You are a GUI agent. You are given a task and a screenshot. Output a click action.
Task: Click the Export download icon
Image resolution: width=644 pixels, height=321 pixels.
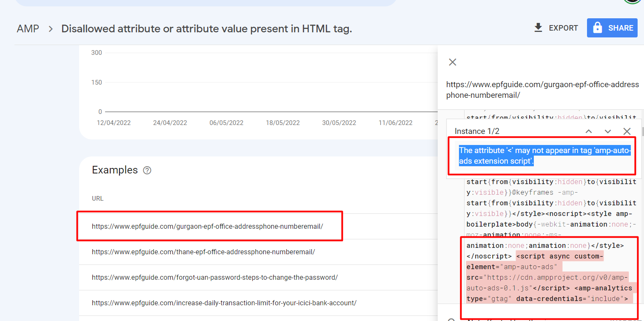pos(538,28)
